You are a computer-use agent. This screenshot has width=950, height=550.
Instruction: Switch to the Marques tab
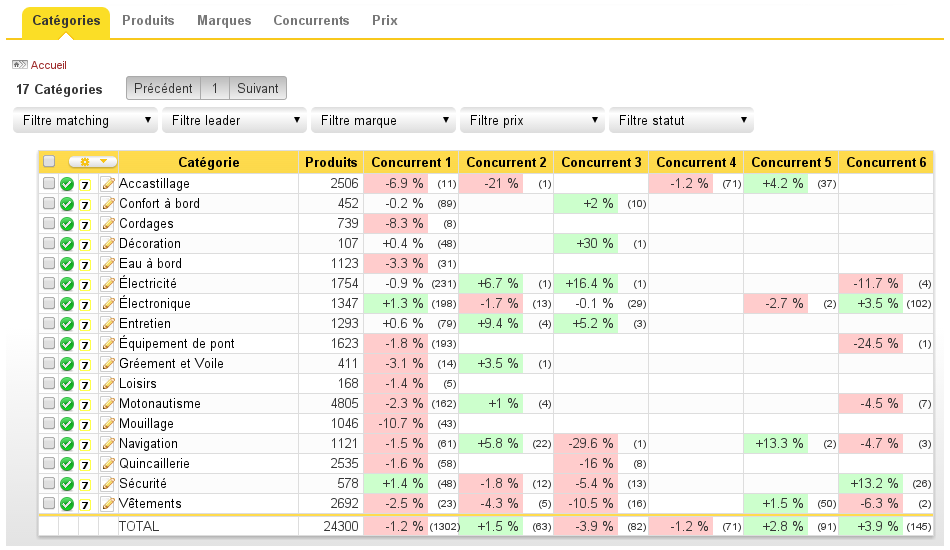click(224, 21)
